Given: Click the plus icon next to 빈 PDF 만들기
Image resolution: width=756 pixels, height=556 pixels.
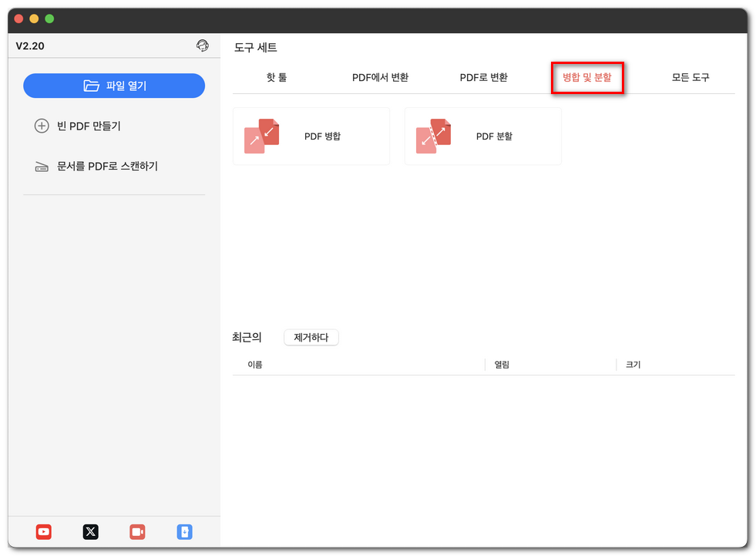Looking at the screenshot, I should [42, 125].
